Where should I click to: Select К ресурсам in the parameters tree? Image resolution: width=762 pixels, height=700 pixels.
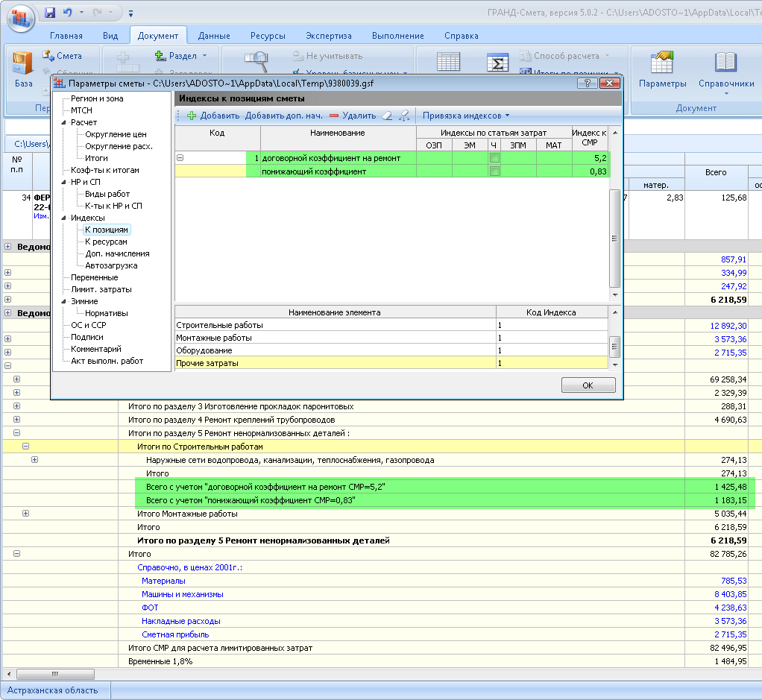pyautogui.click(x=106, y=242)
